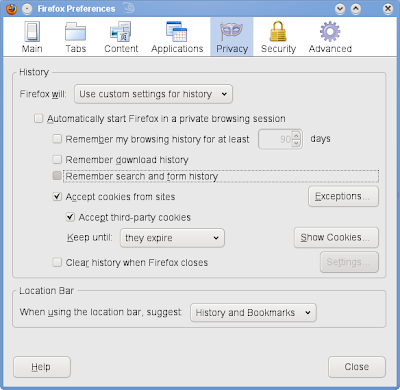
Task: Click the clear history Settings button
Action: [x=349, y=262]
